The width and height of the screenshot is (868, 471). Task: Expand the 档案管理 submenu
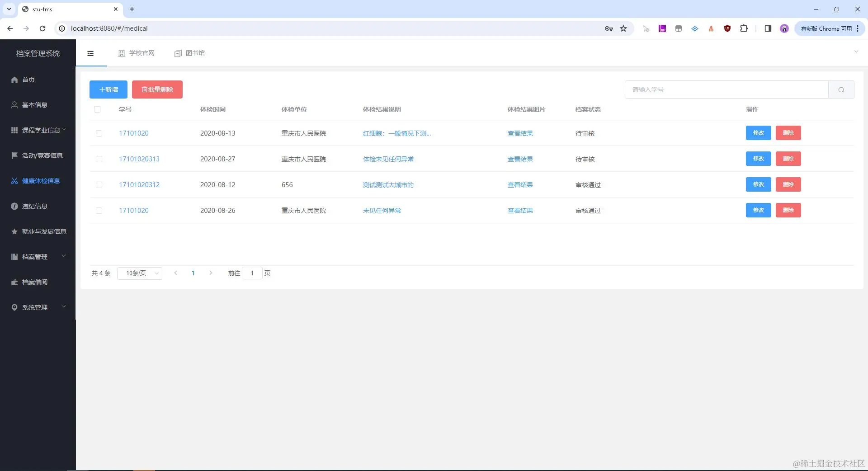64,256
